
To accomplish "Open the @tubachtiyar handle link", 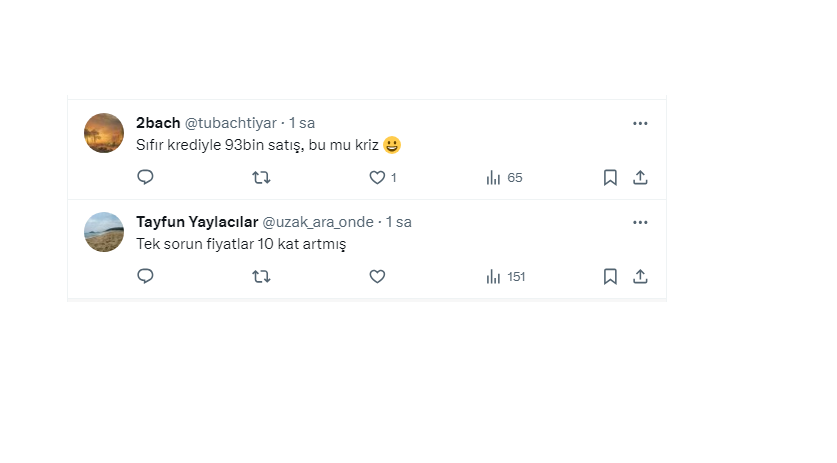I will [x=230, y=123].
